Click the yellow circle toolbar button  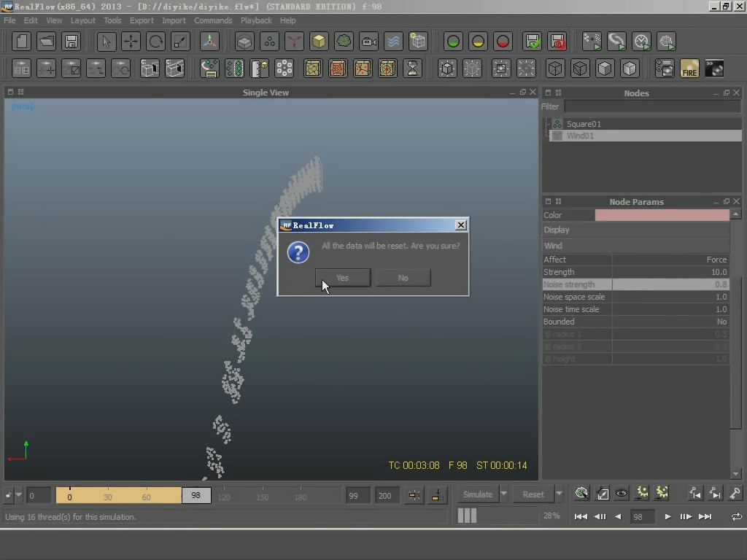pyautogui.click(x=478, y=42)
